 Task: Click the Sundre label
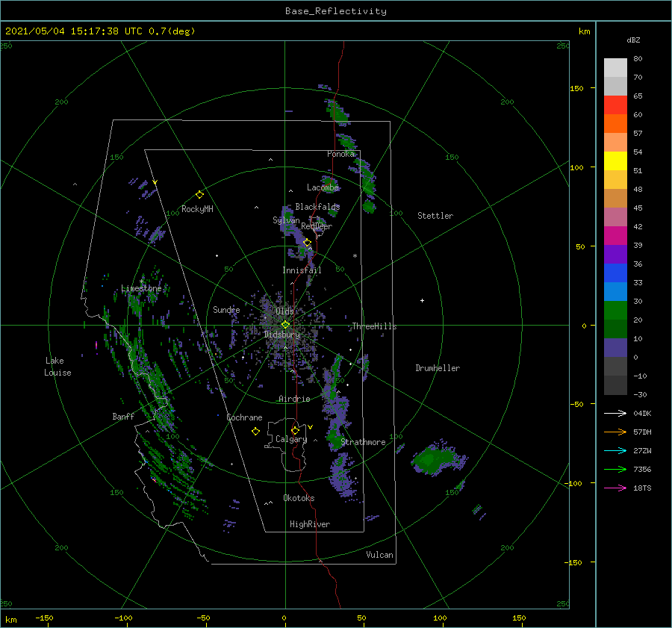coord(226,309)
